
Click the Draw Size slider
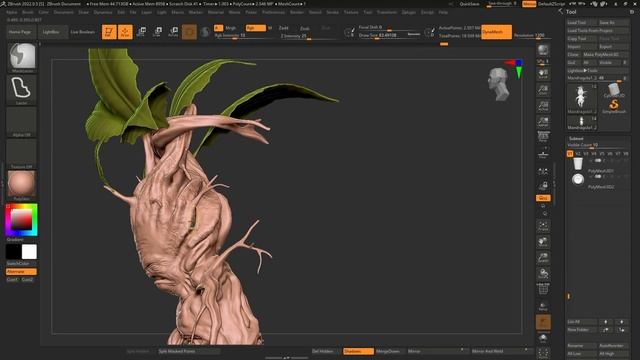[x=389, y=36]
